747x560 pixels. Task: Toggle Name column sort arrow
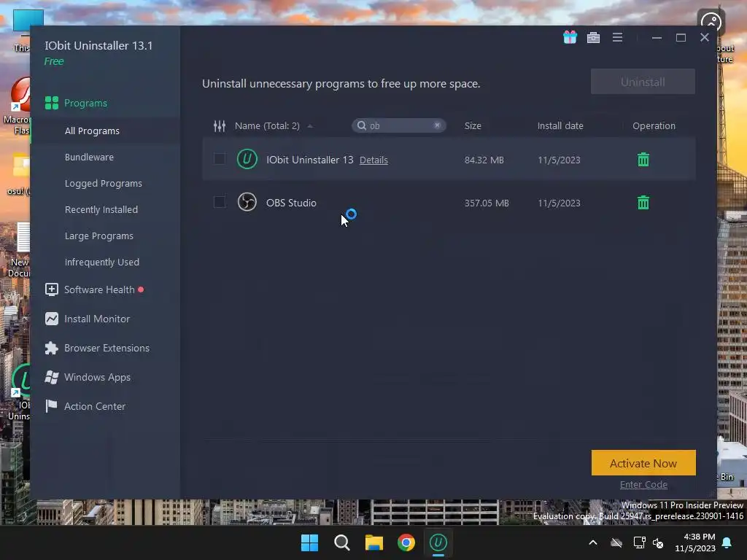310,126
